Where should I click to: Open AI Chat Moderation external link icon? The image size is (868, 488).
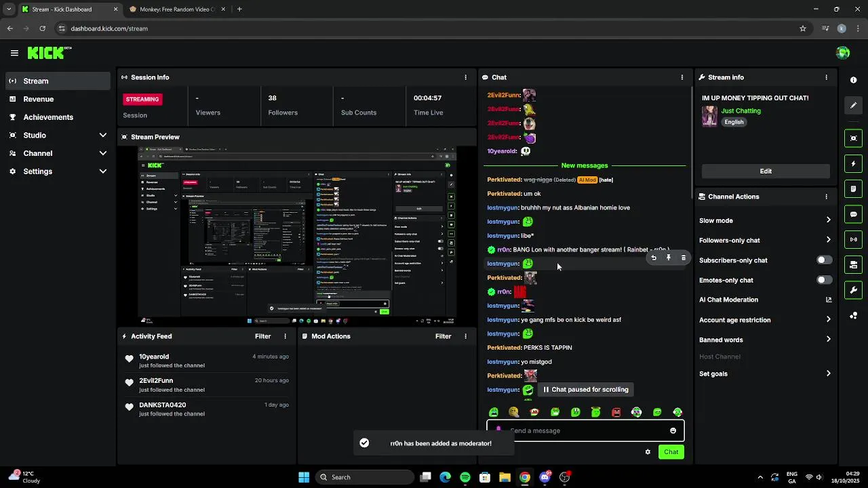[829, 300]
